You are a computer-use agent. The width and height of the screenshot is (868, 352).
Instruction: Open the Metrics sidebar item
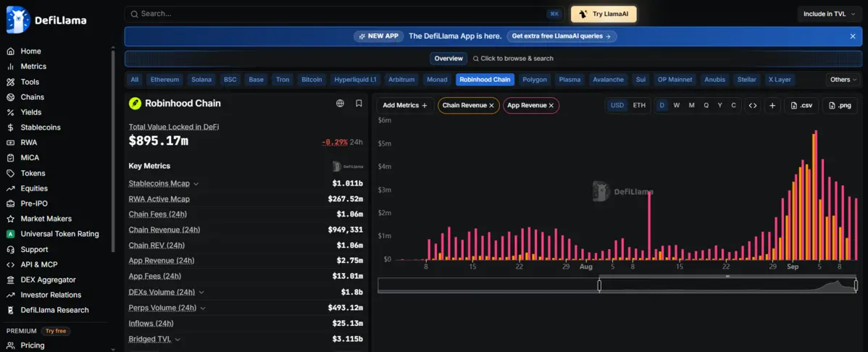pyautogui.click(x=34, y=67)
